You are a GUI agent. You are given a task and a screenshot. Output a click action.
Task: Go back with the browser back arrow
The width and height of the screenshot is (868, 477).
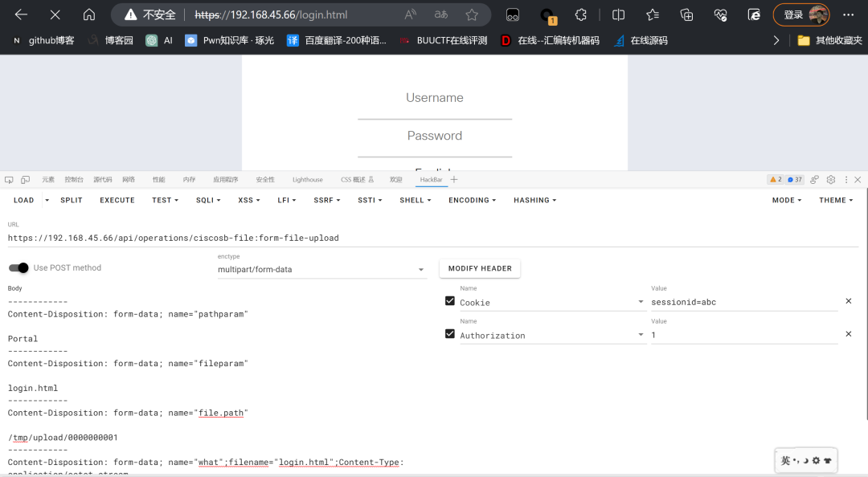[21, 15]
